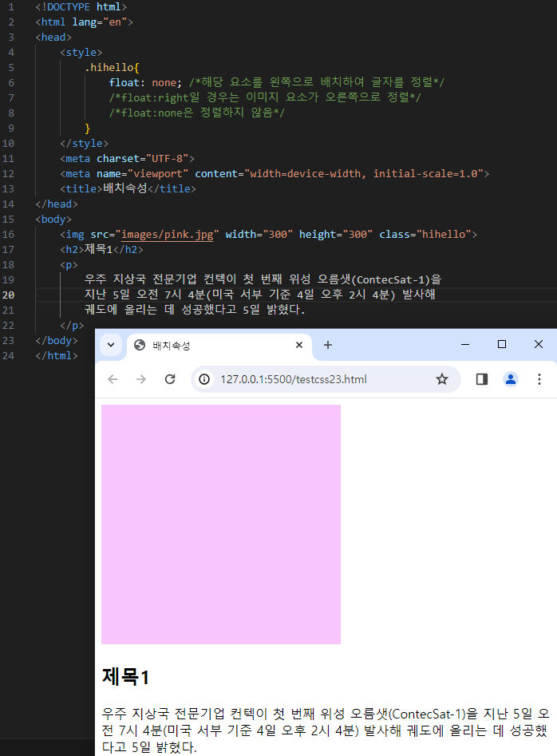Click the <title>배치속성</title> line
The width and height of the screenshot is (557, 756).
click(x=128, y=188)
